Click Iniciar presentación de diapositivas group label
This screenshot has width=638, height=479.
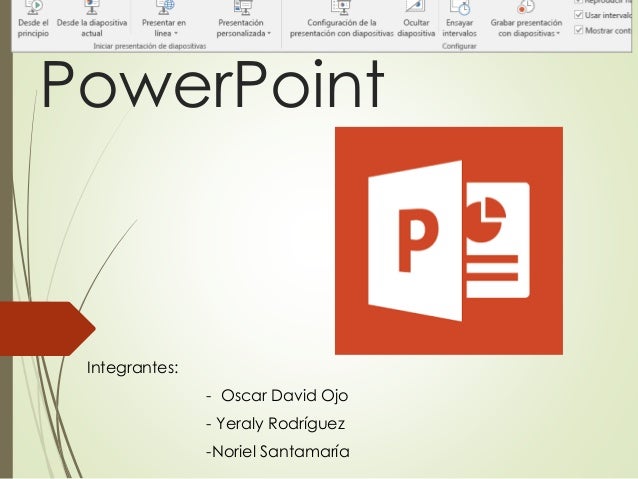[150, 46]
